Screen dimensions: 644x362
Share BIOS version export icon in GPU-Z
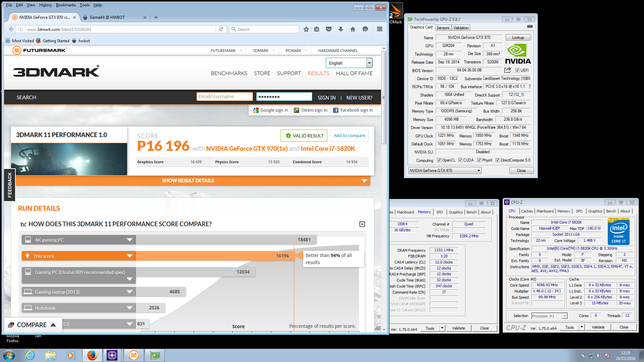[507, 70]
